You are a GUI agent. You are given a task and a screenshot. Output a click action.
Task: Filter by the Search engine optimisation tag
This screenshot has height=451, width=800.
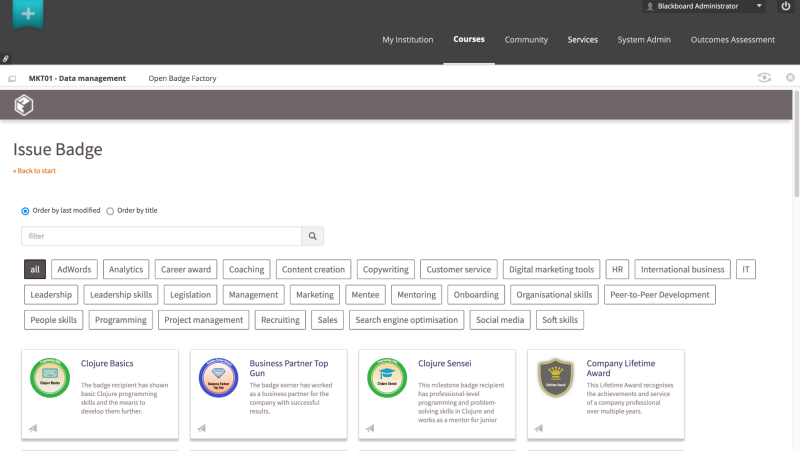(407, 320)
